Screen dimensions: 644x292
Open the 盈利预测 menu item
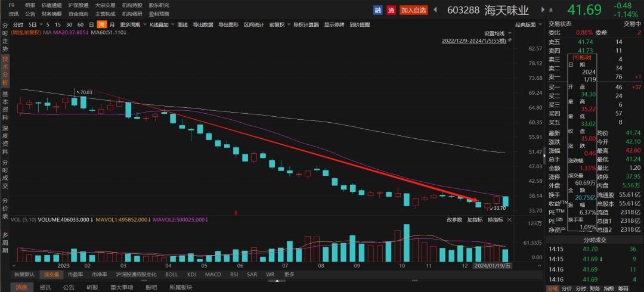click(x=159, y=14)
